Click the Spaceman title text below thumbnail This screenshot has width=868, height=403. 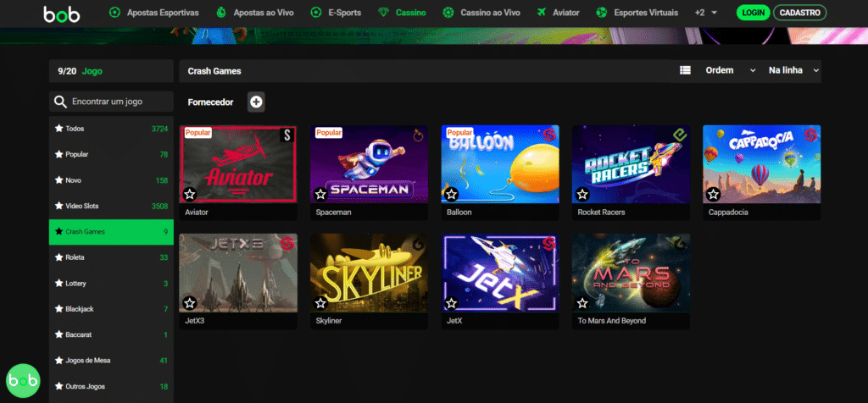(x=333, y=212)
